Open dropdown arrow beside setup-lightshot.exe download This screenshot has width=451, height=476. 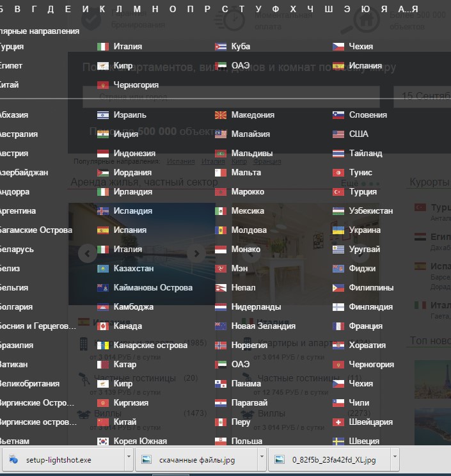point(129,459)
